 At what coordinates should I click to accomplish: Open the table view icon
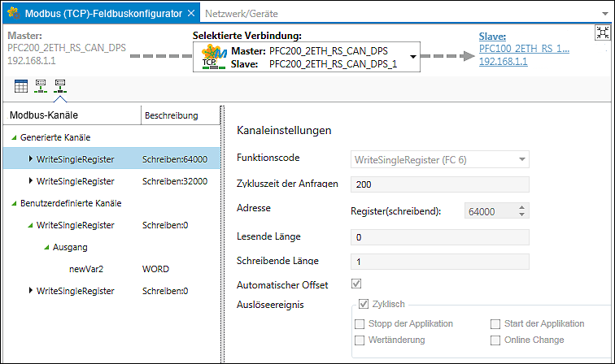click(21, 86)
